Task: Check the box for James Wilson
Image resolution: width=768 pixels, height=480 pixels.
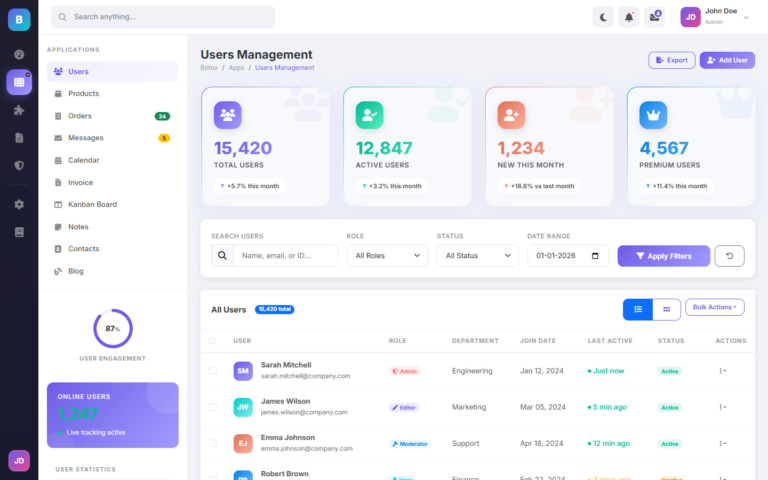Action: 212,407
